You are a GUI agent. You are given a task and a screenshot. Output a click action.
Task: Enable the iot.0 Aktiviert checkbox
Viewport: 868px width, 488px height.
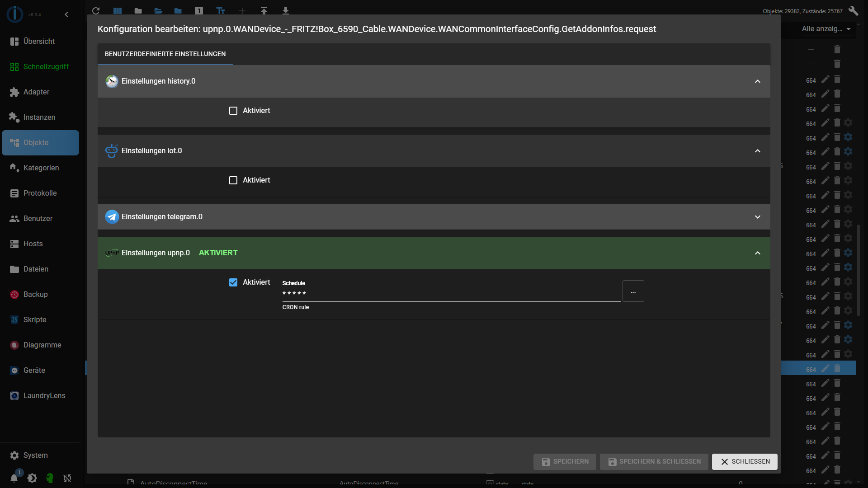pyautogui.click(x=233, y=180)
